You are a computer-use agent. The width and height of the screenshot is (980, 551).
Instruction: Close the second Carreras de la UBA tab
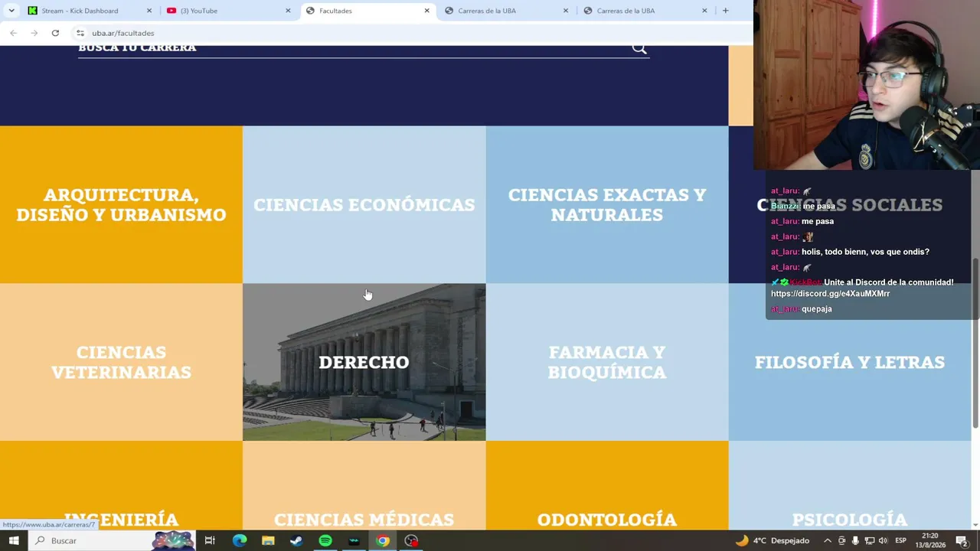pos(704,11)
